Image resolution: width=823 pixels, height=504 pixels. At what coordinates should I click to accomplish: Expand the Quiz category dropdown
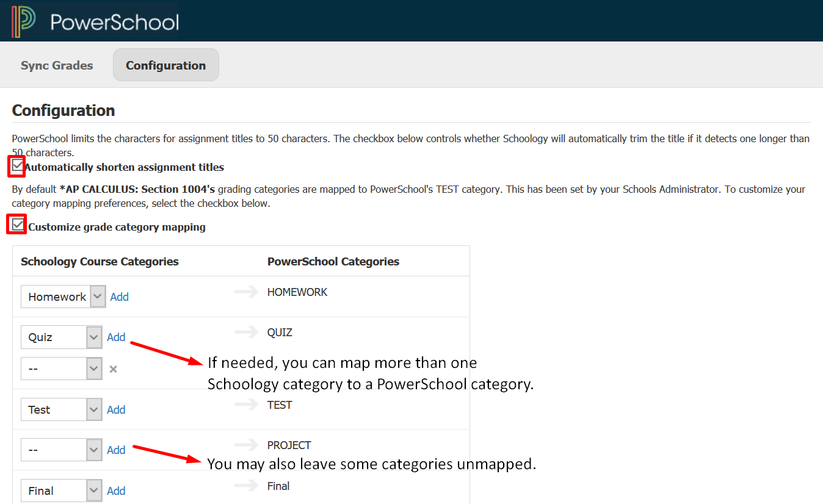[x=61, y=337]
